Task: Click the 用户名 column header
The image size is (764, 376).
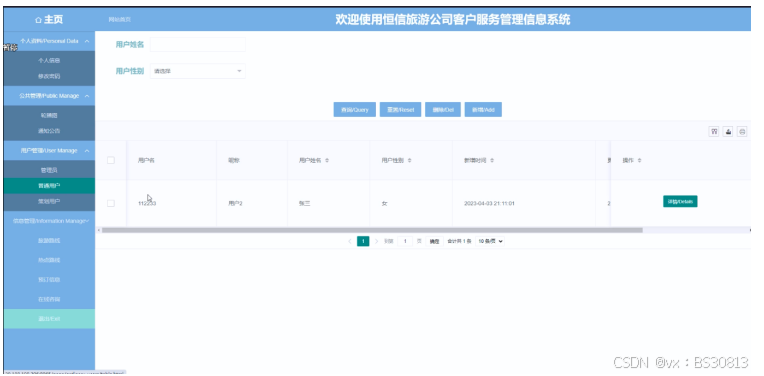Action: click(x=146, y=160)
